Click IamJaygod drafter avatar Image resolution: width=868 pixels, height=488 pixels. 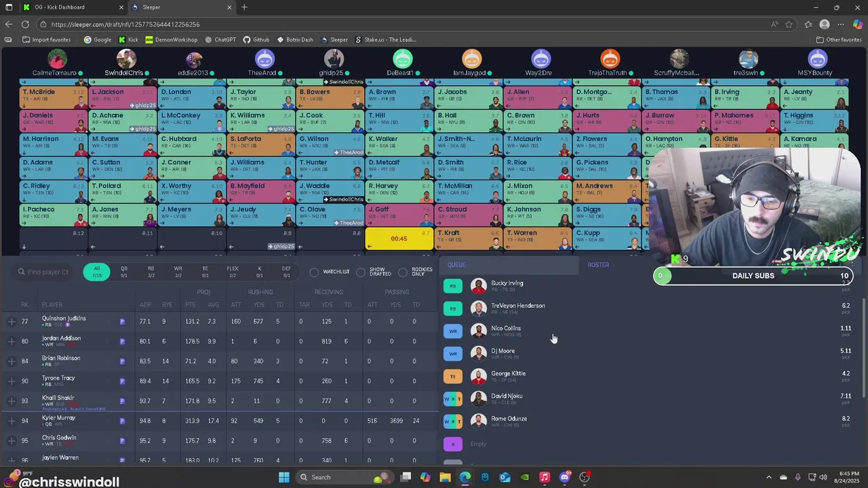(x=472, y=59)
